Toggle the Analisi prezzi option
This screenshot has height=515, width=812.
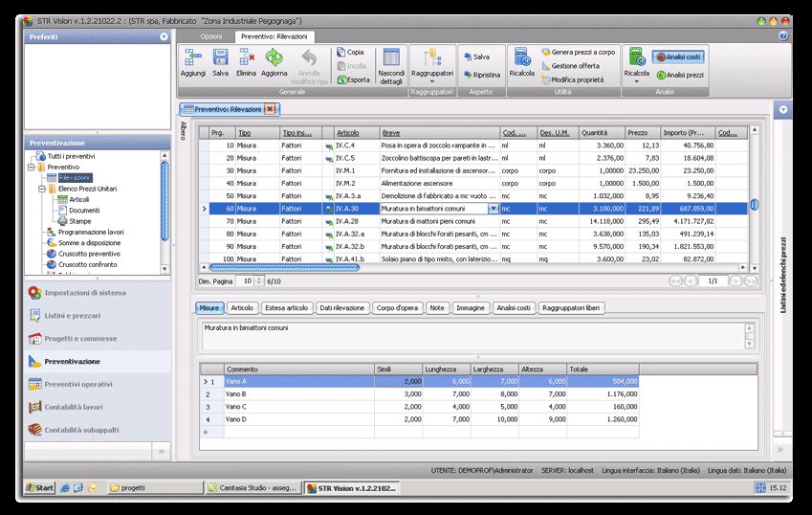(679, 74)
